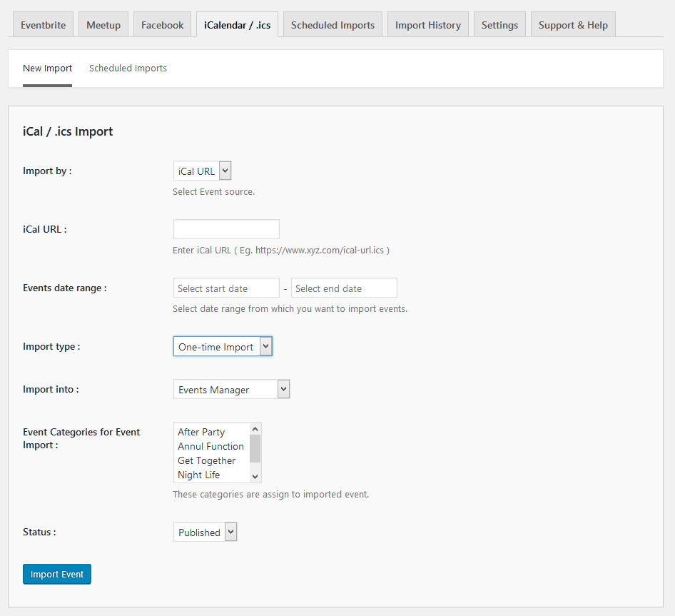Click the category list scroll down arrow
Viewport: 675px width, 616px height.
pyautogui.click(x=255, y=476)
